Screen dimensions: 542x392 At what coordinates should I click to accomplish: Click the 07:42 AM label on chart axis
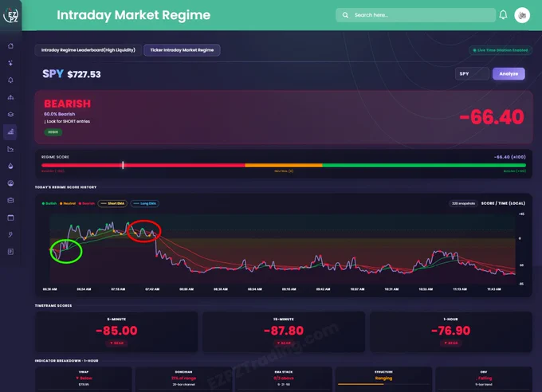click(x=152, y=289)
